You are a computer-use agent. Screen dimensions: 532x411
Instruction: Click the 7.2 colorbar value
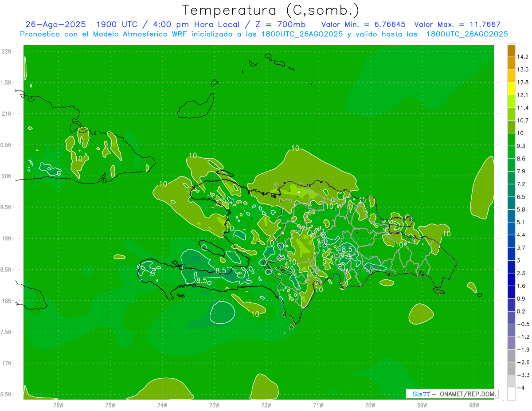521,184
